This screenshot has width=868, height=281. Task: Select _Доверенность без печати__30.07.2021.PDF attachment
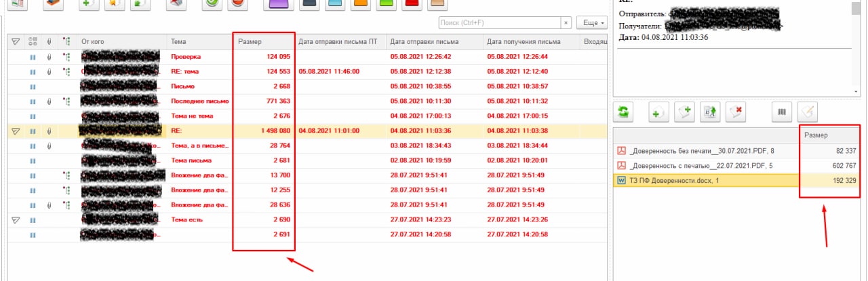[703, 150]
